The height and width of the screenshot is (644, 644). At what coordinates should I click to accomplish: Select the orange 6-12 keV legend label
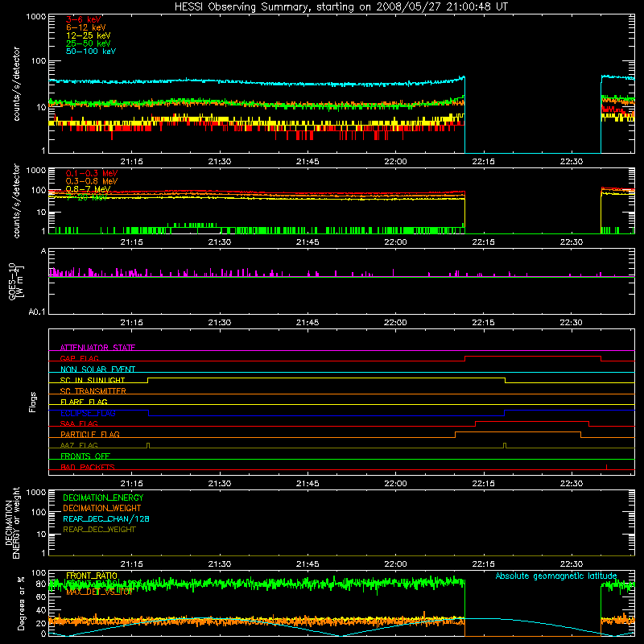pyautogui.click(x=86, y=27)
